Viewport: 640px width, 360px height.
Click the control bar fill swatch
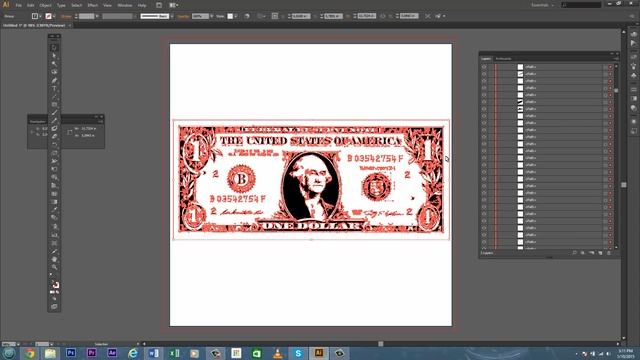[35, 16]
